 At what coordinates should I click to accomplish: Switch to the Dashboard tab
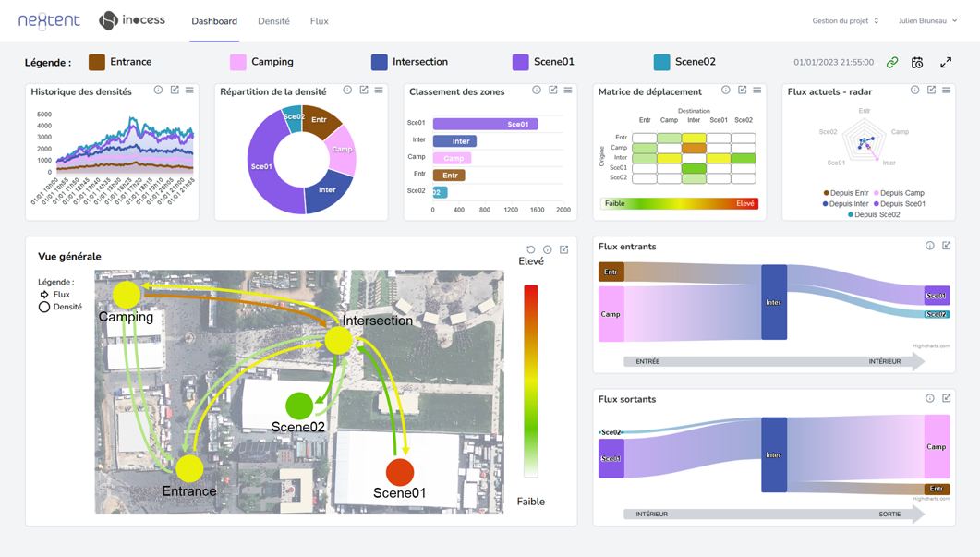tap(214, 21)
